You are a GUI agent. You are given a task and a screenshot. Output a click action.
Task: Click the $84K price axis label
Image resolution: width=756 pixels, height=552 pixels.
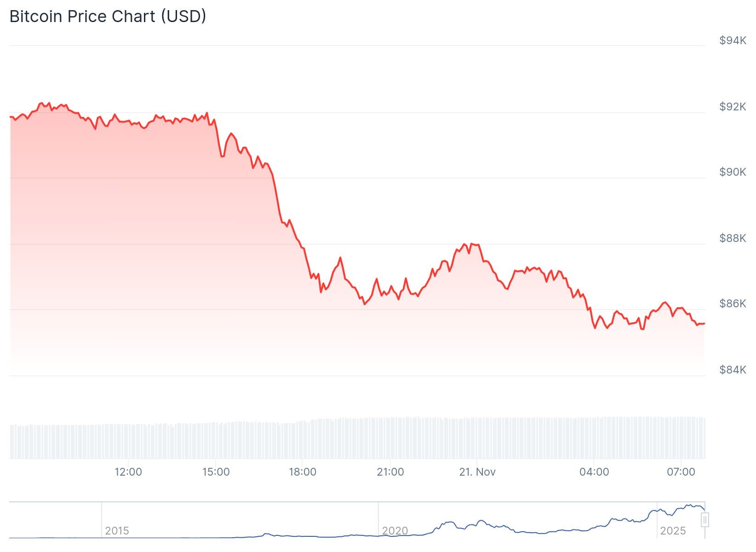point(733,370)
